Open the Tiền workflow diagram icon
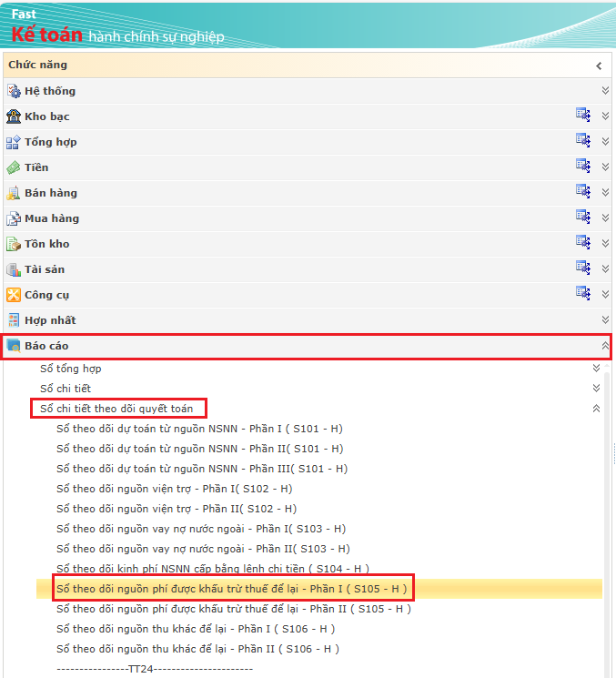 tap(583, 166)
